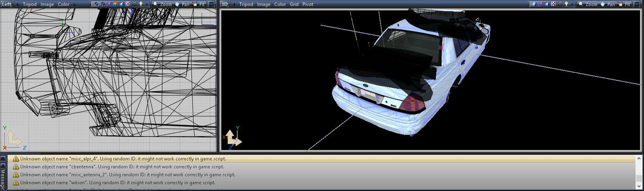Maximize the Left viewport with the square icon
This screenshot has width=644, height=191.
(x=212, y=4)
